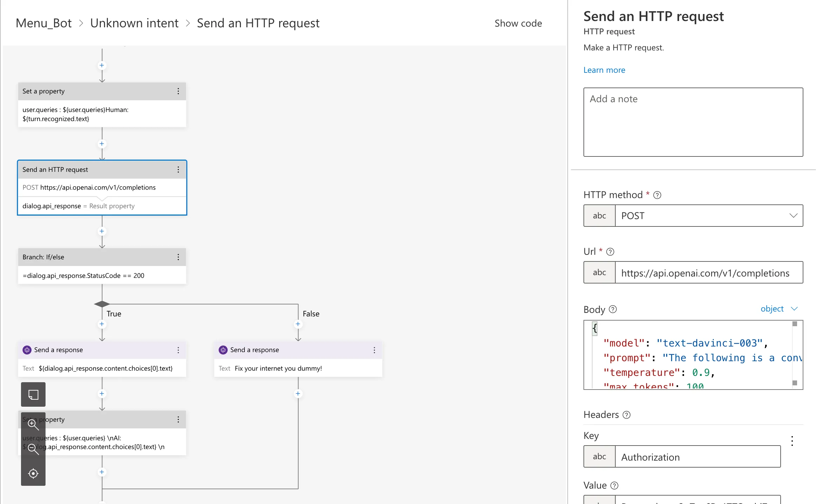Click the Authorization key input field
Screen dimensions: 816x504
698,457
